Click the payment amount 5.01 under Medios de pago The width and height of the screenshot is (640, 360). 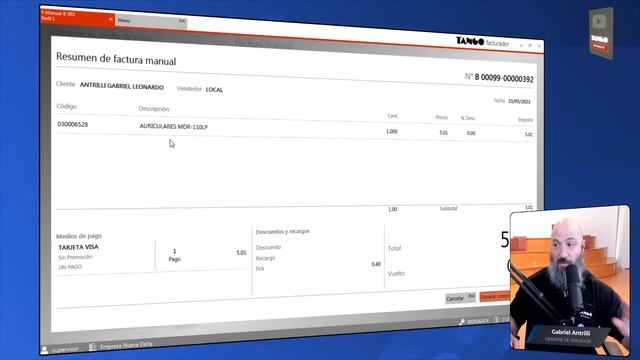point(241,253)
